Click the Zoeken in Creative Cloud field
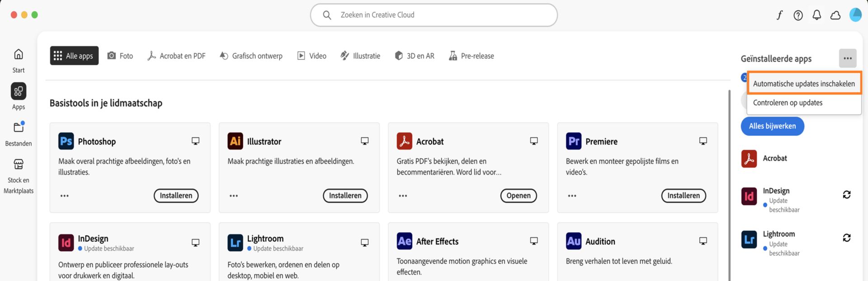 pos(434,15)
